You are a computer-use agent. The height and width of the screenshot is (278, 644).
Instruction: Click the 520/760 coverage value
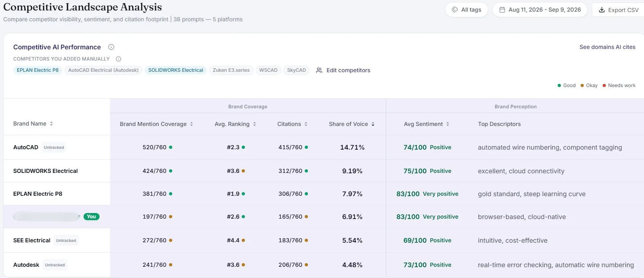click(x=155, y=147)
